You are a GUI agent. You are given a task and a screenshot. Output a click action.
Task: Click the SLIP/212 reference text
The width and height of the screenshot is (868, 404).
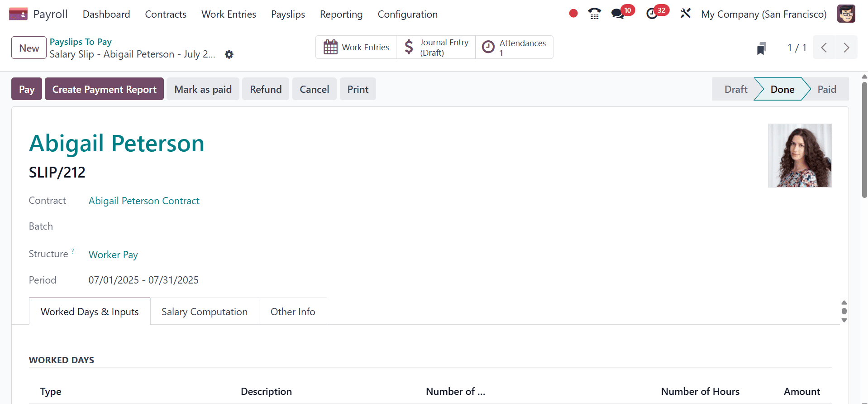[57, 173]
